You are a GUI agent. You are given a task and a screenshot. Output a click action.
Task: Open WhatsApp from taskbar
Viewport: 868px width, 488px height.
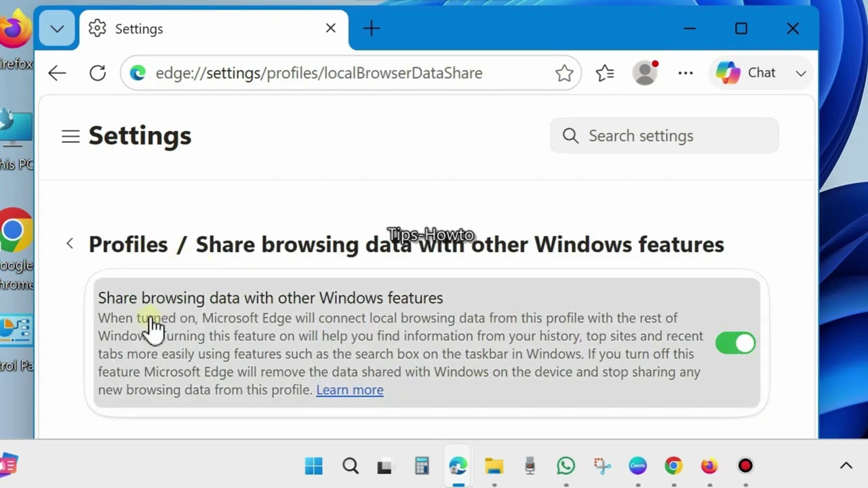coord(566,466)
